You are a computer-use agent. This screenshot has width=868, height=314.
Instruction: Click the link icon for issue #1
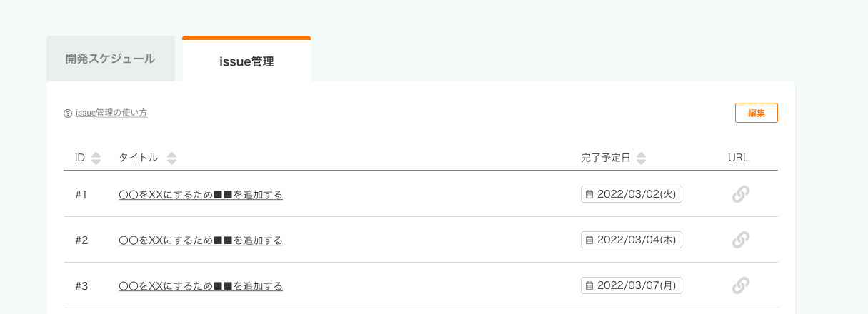[741, 194]
